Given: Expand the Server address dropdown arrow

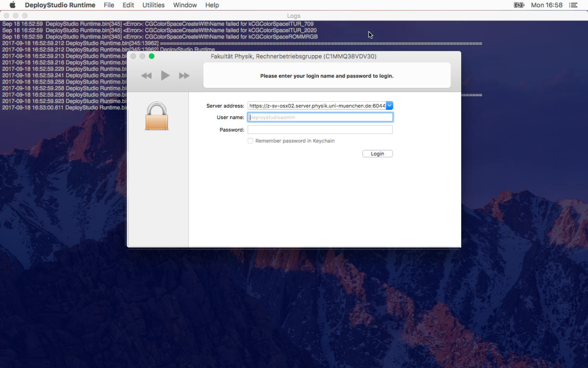Looking at the screenshot, I should click(390, 105).
